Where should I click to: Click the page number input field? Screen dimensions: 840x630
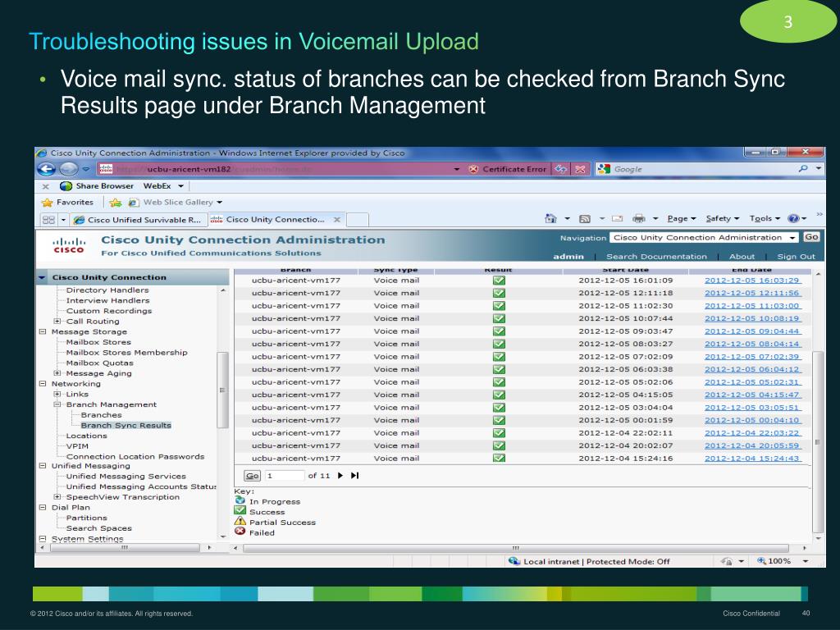[285, 476]
